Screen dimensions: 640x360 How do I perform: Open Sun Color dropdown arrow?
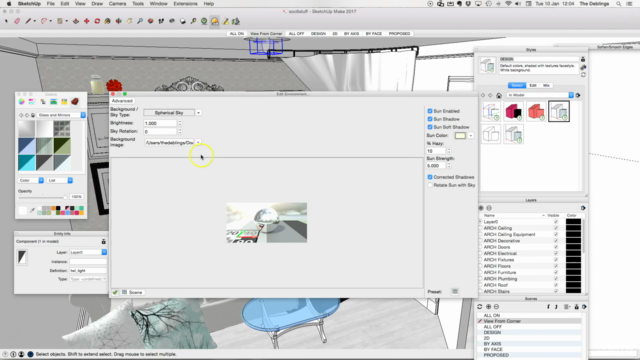471,136
